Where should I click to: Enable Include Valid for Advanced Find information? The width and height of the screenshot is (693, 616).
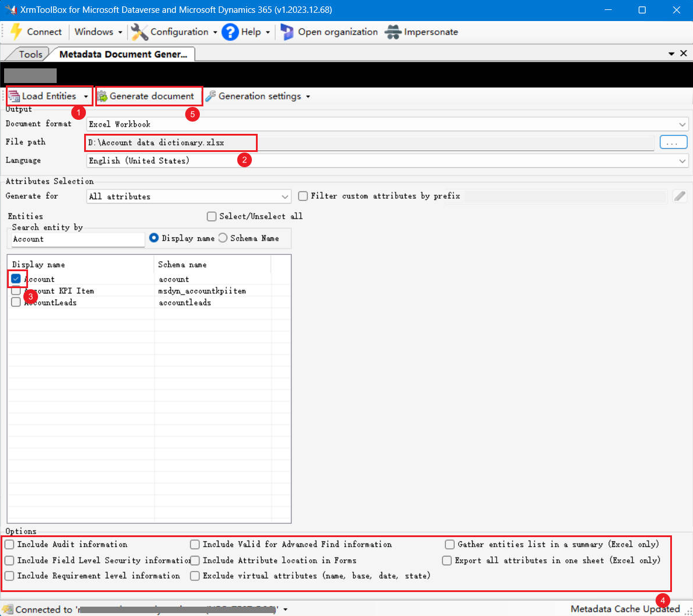pyautogui.click(x=195, y=544)
